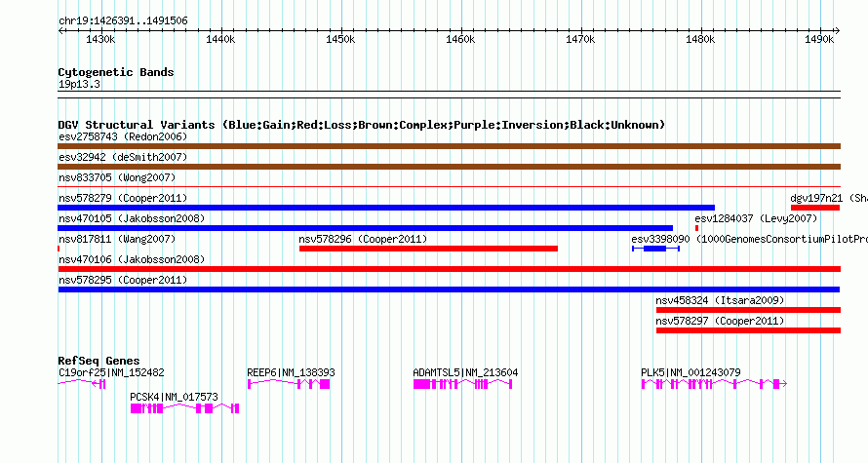Click the 1470k ruler tick label
868x463 pixels.
pos(580,40)
